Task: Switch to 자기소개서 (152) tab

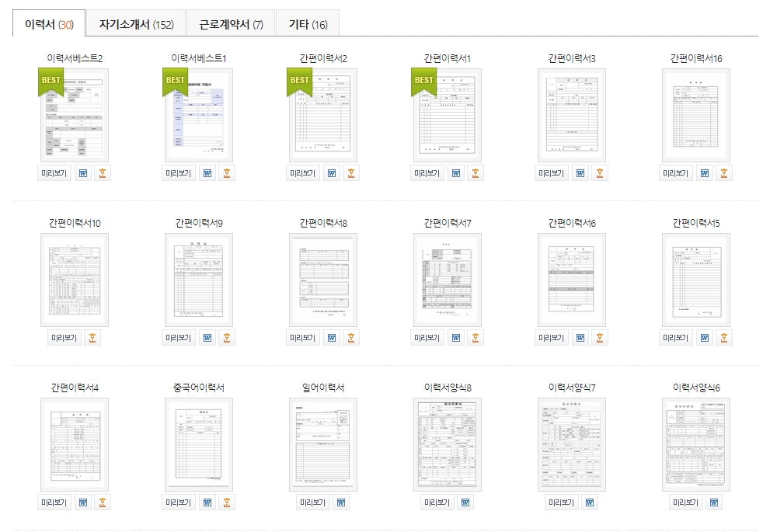Action: coord(136,24)
